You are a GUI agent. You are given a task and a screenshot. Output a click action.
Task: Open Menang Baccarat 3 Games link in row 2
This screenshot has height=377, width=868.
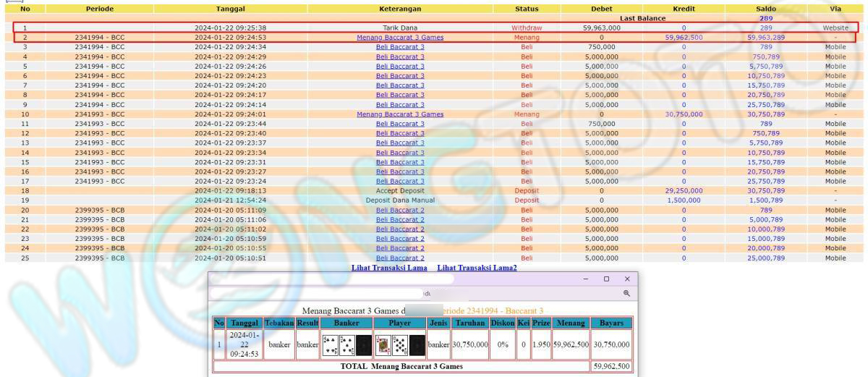(400, 37)
